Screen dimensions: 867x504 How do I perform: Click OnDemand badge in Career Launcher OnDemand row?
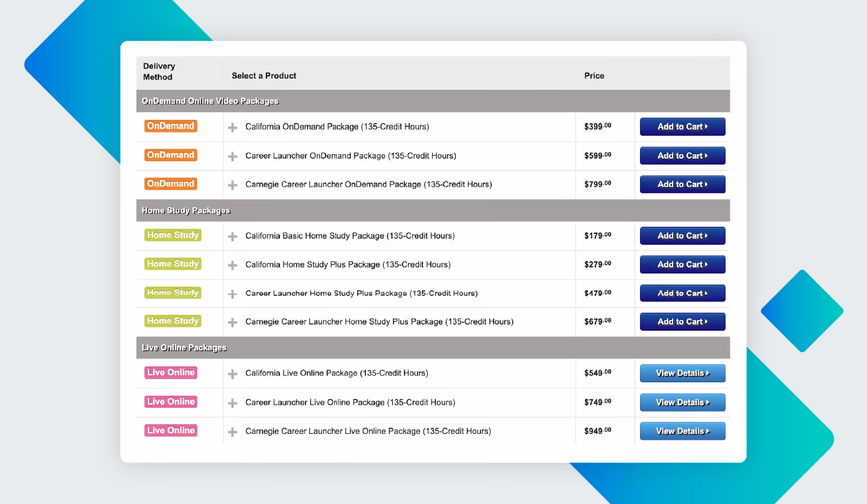pos(171,155)
